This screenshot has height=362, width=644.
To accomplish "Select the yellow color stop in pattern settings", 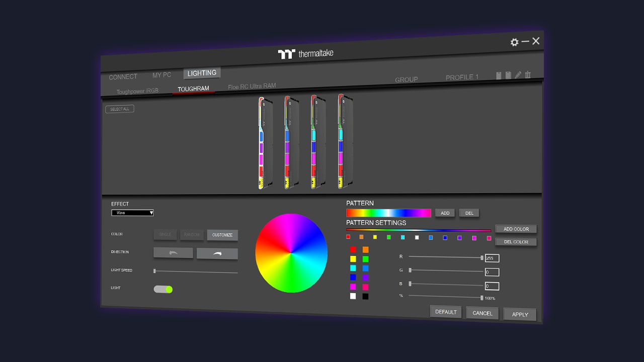I will 375,237.
